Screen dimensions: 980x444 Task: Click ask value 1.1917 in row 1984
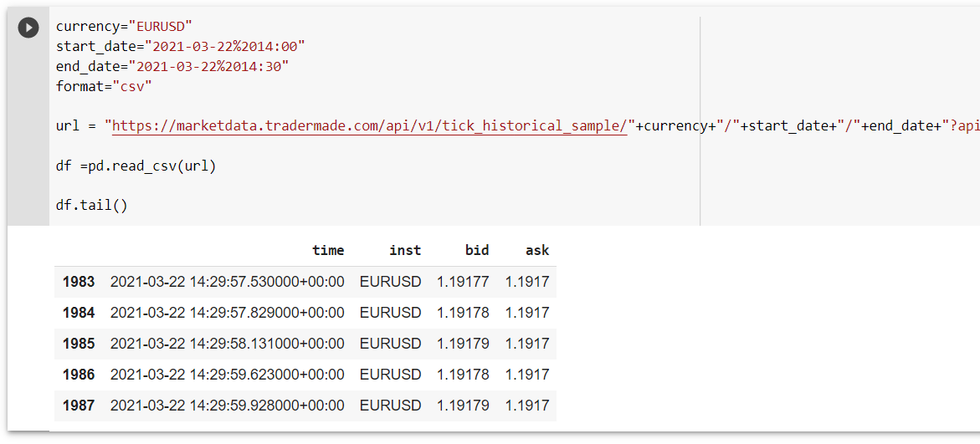click(527, 313)
